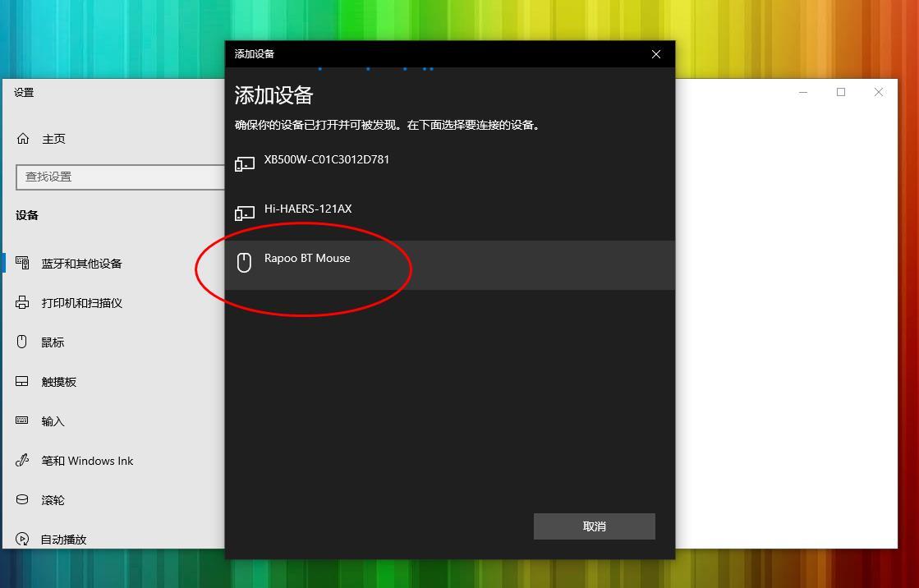Close the 添加设备 dialog
Screen dimensions: 919x588
click(656, 54)
